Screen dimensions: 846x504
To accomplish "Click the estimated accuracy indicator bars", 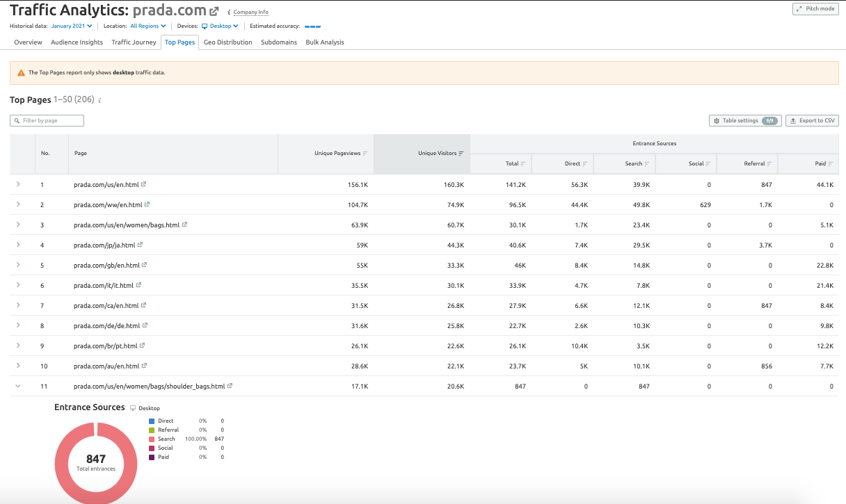I will pyautogui.click(x=313, y=26).
